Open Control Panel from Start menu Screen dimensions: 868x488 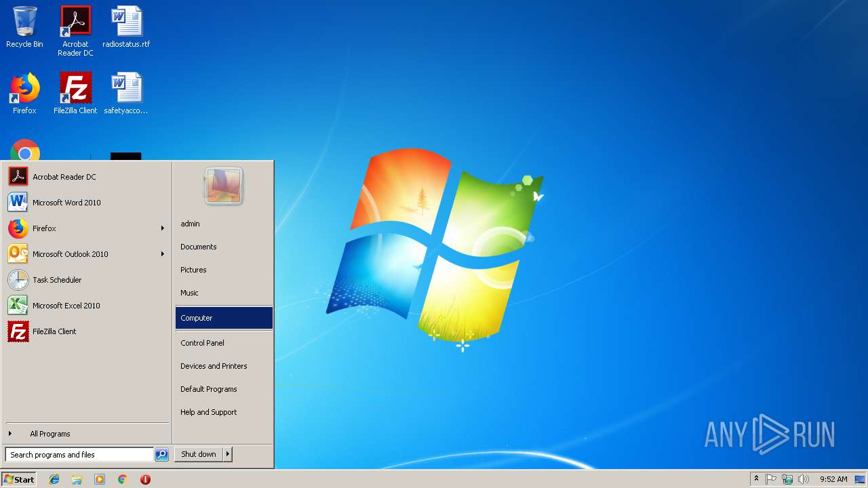coord(224,343)
